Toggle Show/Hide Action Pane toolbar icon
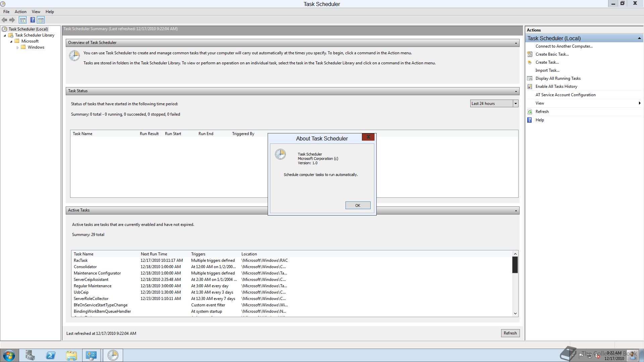 [x=41, y=20]
